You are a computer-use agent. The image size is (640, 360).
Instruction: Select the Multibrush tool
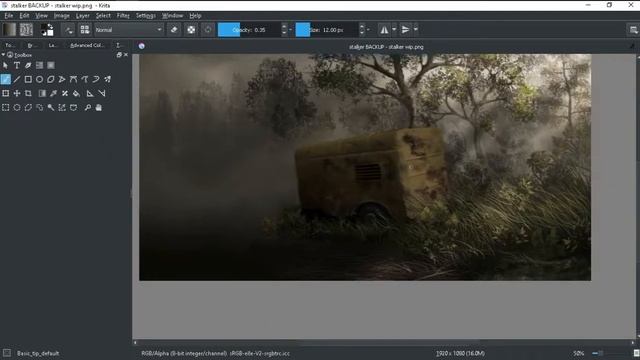coord(107,79)
